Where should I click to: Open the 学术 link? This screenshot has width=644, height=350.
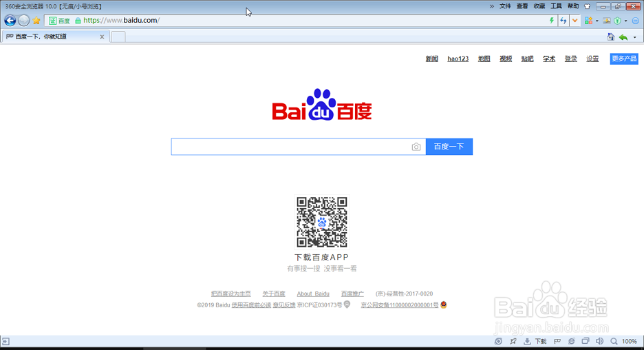pos(549,59)
